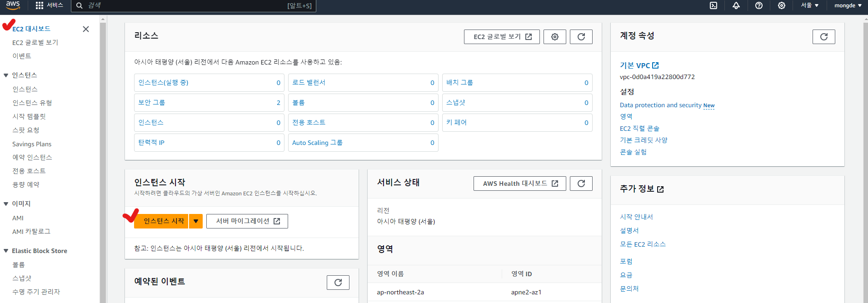Click the top search input field

pyautogui.click(x=186, y=5)
